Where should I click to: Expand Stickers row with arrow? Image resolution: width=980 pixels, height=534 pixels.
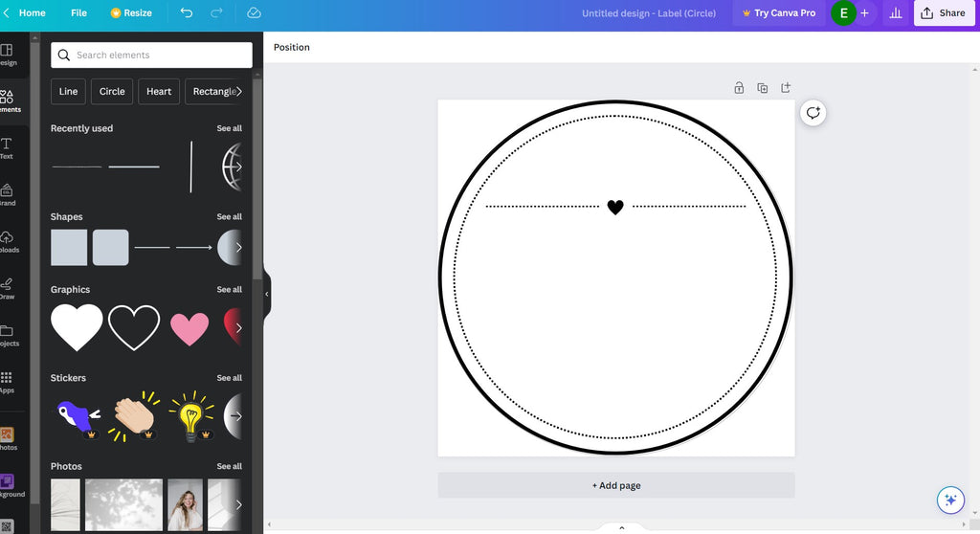238,416
